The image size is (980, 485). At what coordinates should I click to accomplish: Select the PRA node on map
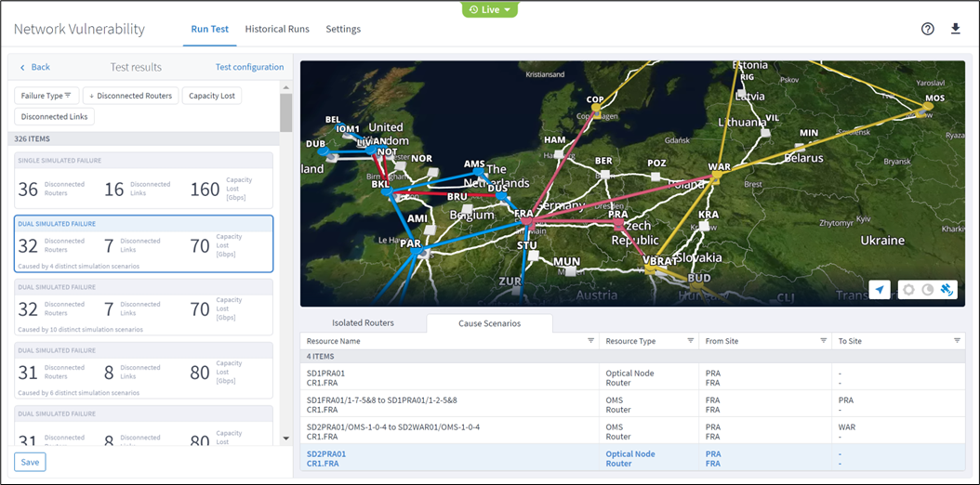(618, 223)
